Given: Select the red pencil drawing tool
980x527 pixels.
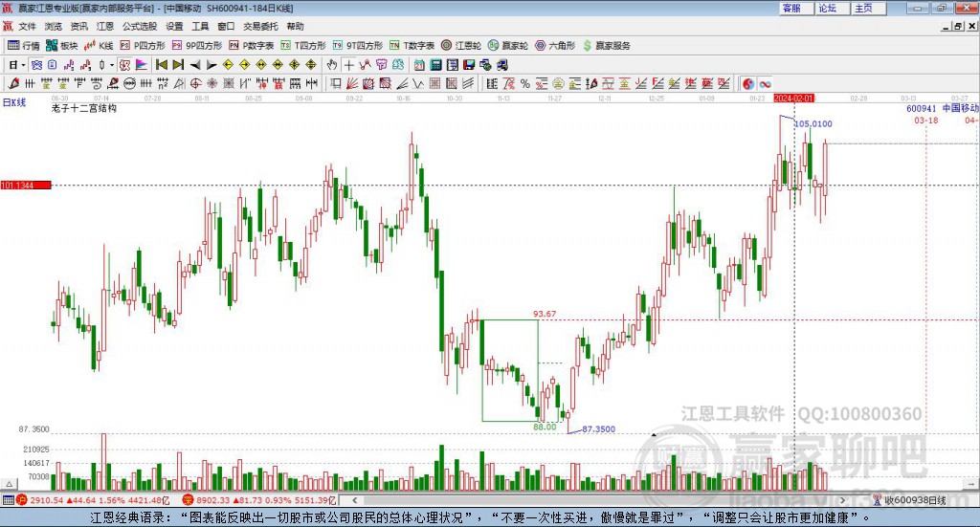Looking at the screenshot, I should tap(13, 83).
